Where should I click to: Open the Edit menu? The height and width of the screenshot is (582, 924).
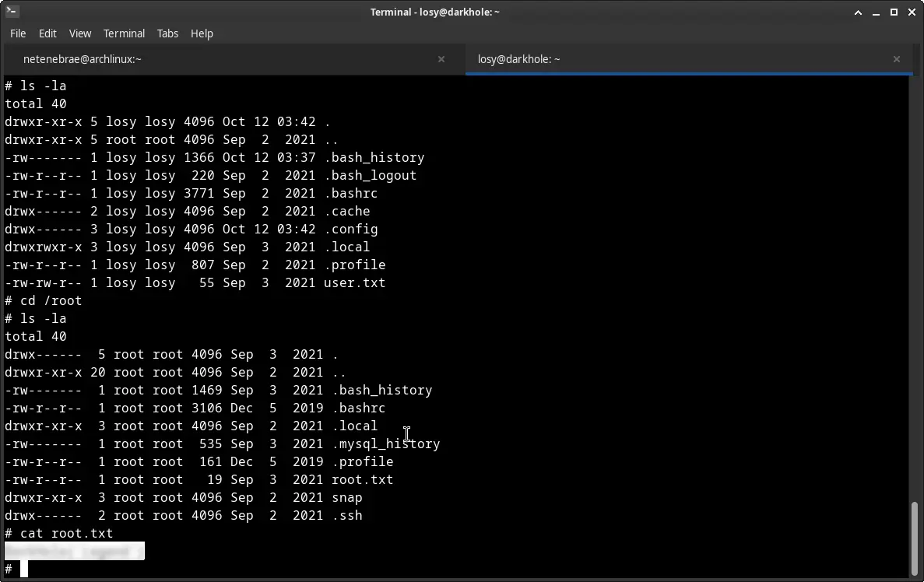click(47, 33)
